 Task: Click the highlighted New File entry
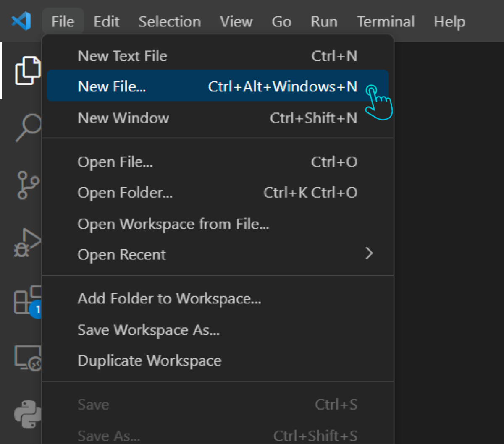[112, 86]
